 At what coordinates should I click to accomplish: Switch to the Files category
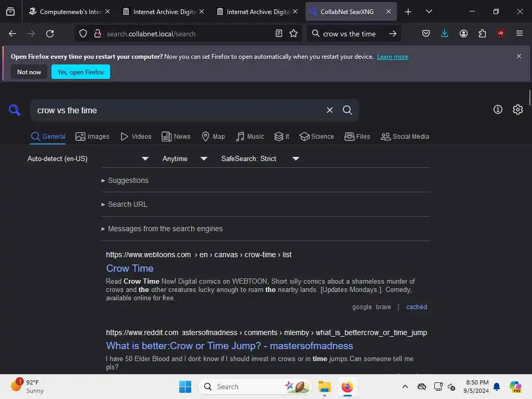click(x=357, y=137)
